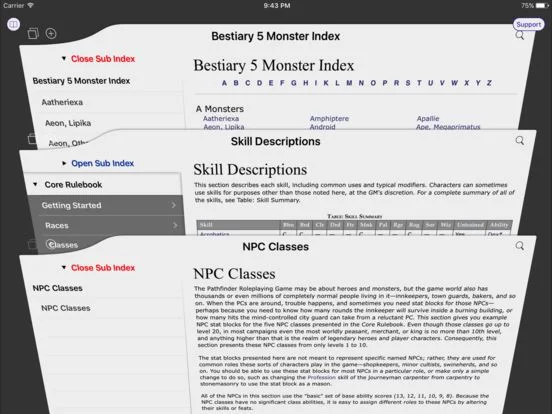Jump to letter F in index
The height and width of the screenshot is (414, 552).
282,83
